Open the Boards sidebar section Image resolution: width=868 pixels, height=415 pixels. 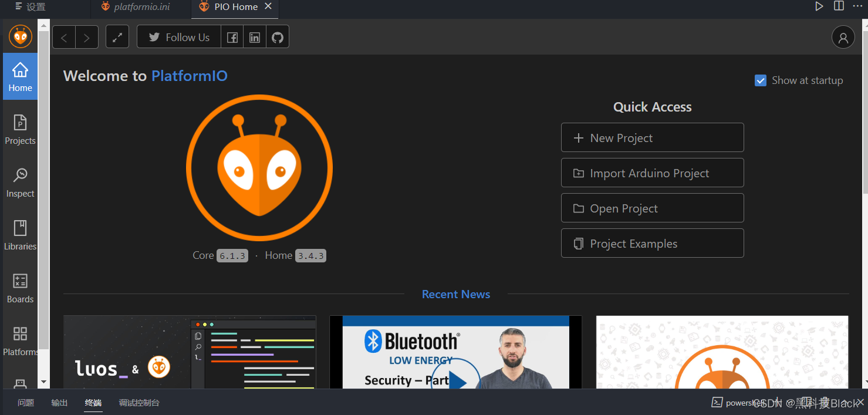click(x=20, y=289)
